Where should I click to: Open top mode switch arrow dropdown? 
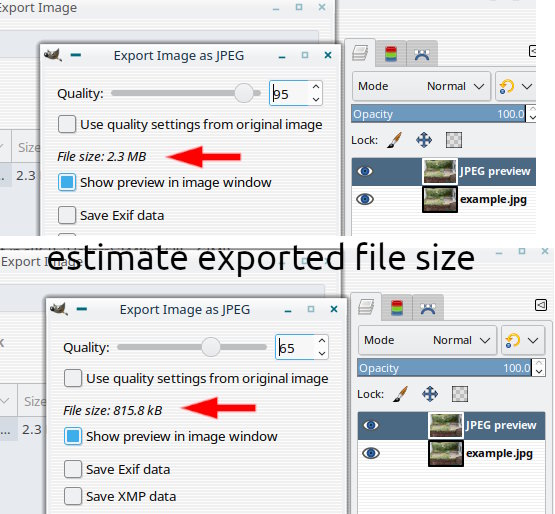pyautogui.click(x=516, y=86)
